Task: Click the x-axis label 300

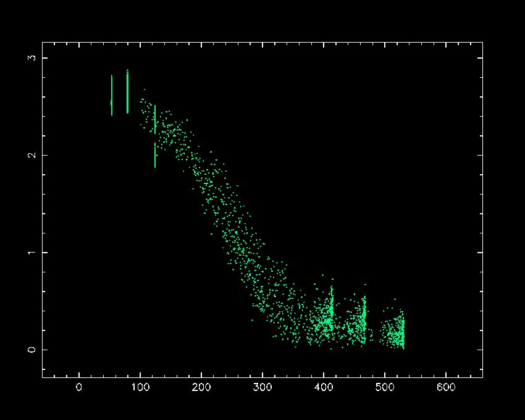Action: (262, 387)
